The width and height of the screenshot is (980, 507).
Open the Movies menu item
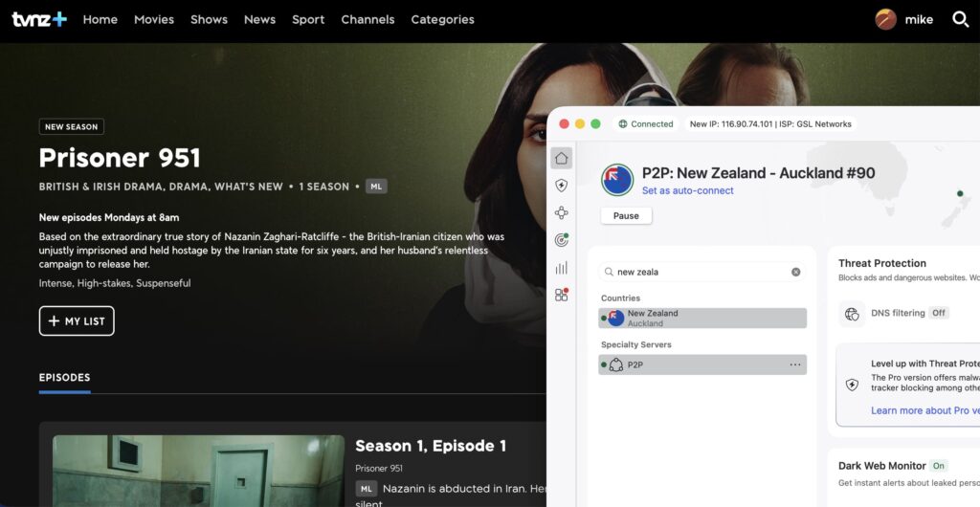[x=154, y=19]
